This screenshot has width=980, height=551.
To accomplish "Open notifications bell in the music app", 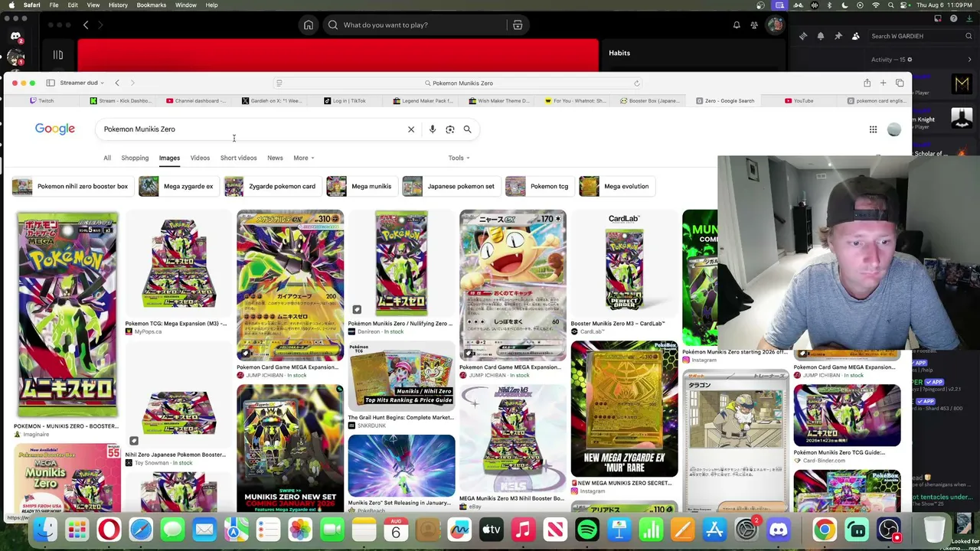I will click(737, 25).
